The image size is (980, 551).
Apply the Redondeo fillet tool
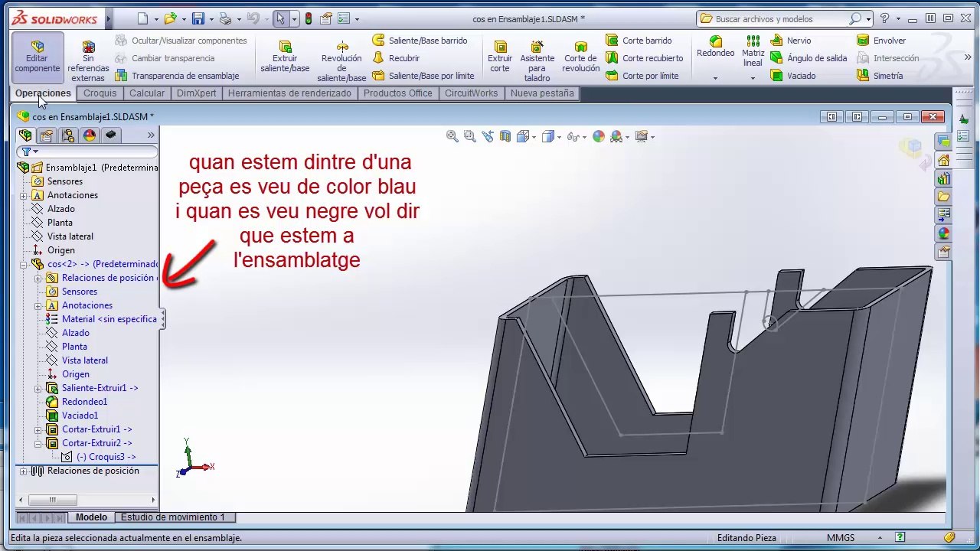coord(715,47)
